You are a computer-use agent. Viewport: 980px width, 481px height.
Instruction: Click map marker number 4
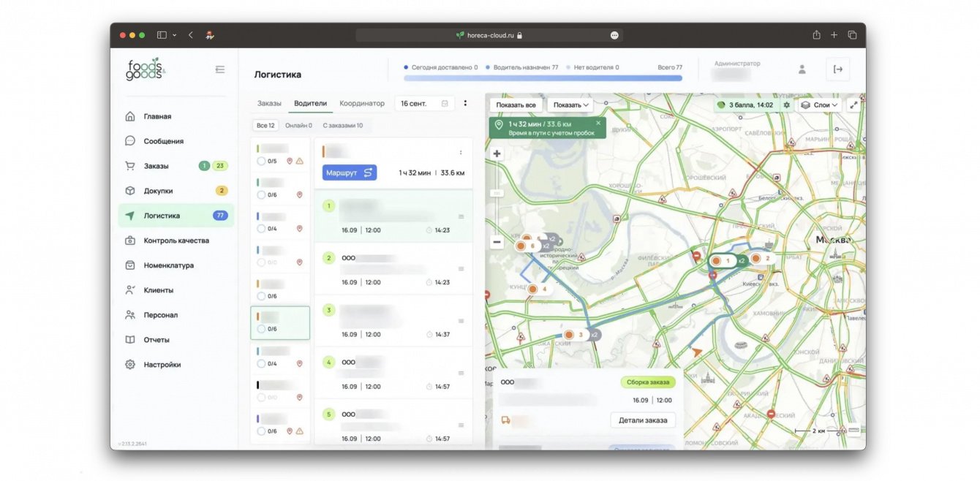[538, 289]
